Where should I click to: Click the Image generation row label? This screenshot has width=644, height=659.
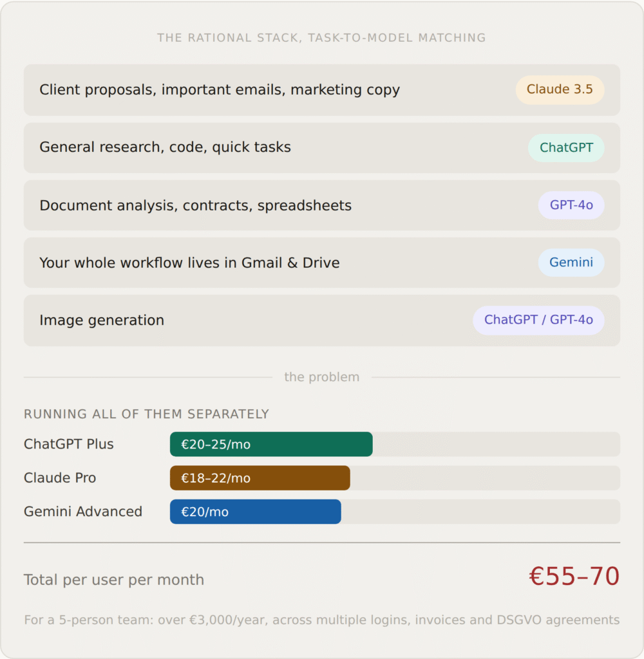(102, 320)
